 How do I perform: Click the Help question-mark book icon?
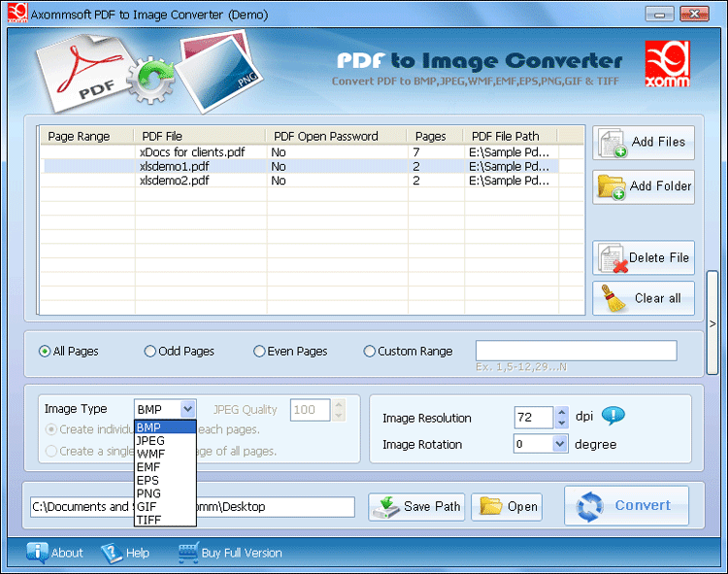(x=112, y=553)
